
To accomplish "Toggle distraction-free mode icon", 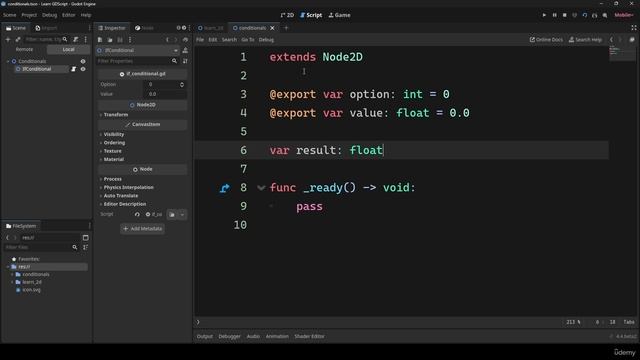I will (x=633, y=28).
